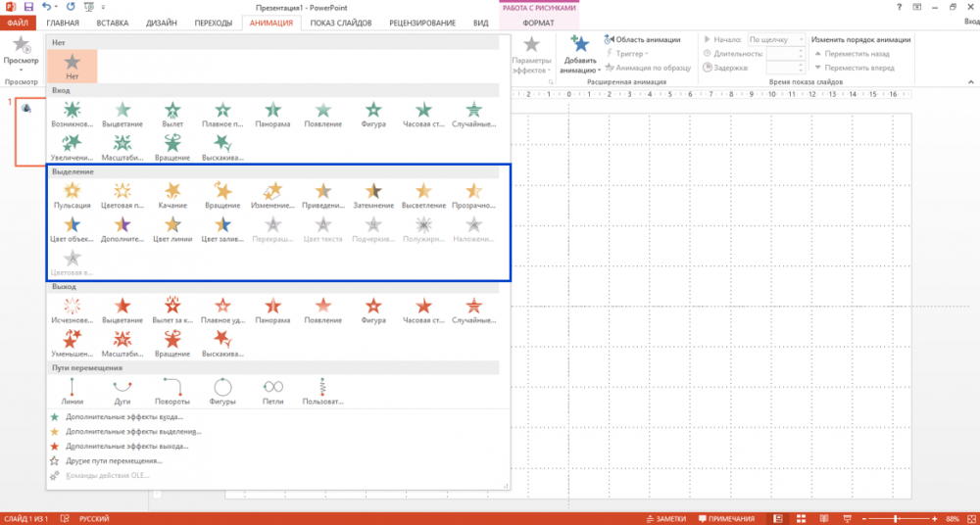Switch to the Переходы ribbon tab

(x=212, y=23)
